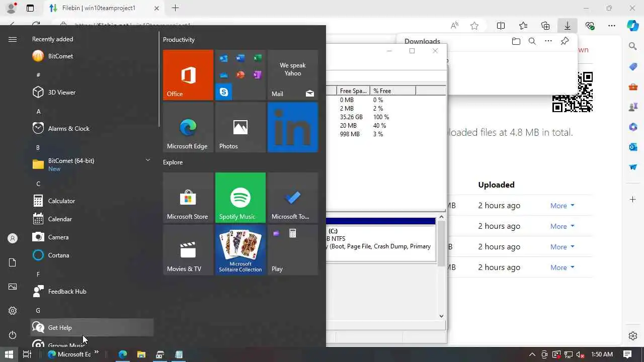Open the Play folder tile
644x362 pixels.
(293, 250)
